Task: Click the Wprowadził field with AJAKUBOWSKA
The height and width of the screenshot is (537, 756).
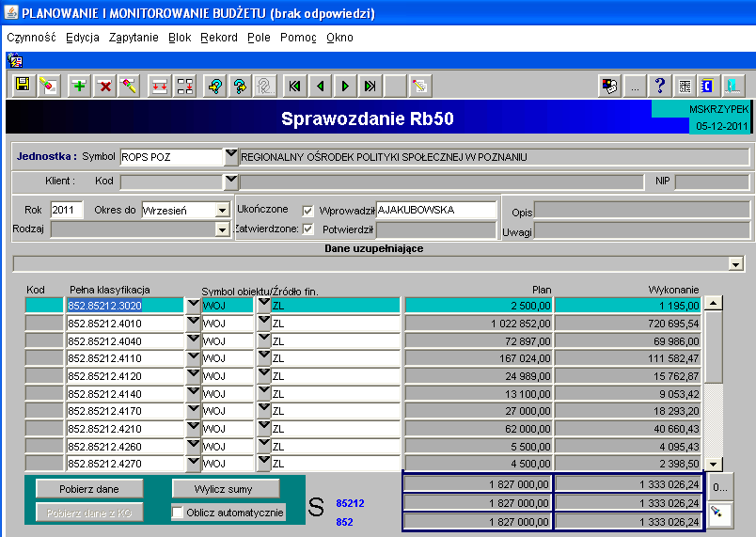Action: [x=436, y=210]
